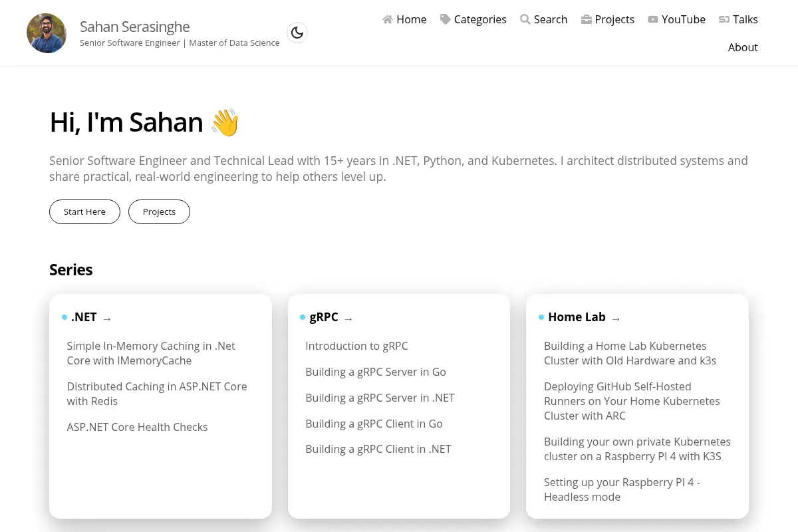Open Building a gRPC Server in Go
Viewport: 798px width, 532px height.
(376, 372)
